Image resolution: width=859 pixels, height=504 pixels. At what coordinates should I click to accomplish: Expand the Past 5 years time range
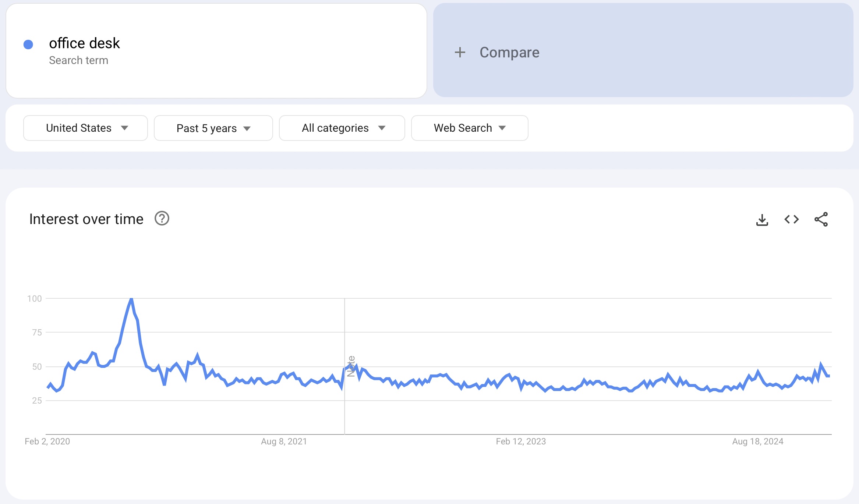click(213, 128)
